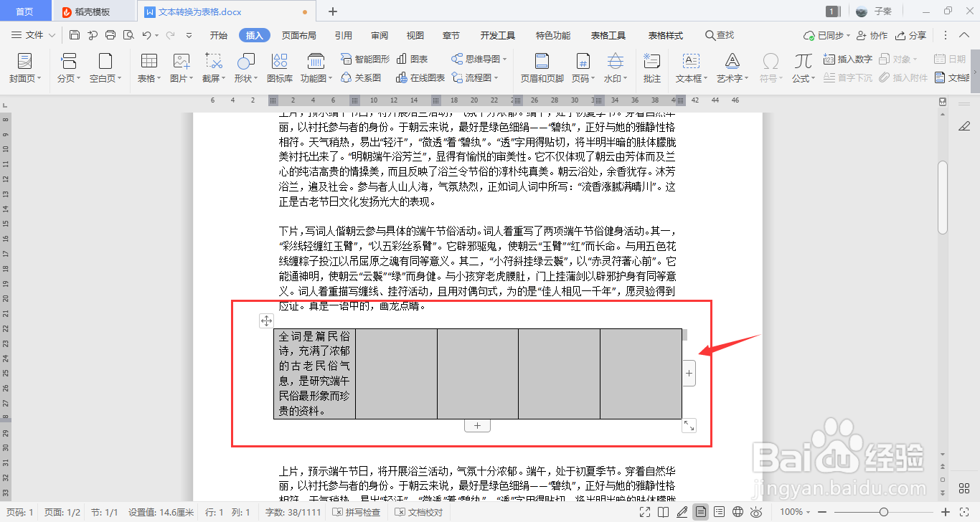Click the 分享 share button
980x522 pixels.
pyautogui.click(x=911, y=35)
